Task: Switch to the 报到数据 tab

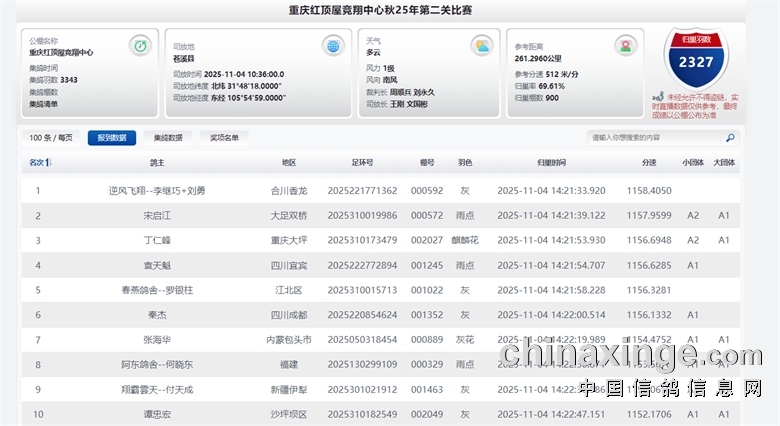Action: pyautogui.click(x=111, y=138)
